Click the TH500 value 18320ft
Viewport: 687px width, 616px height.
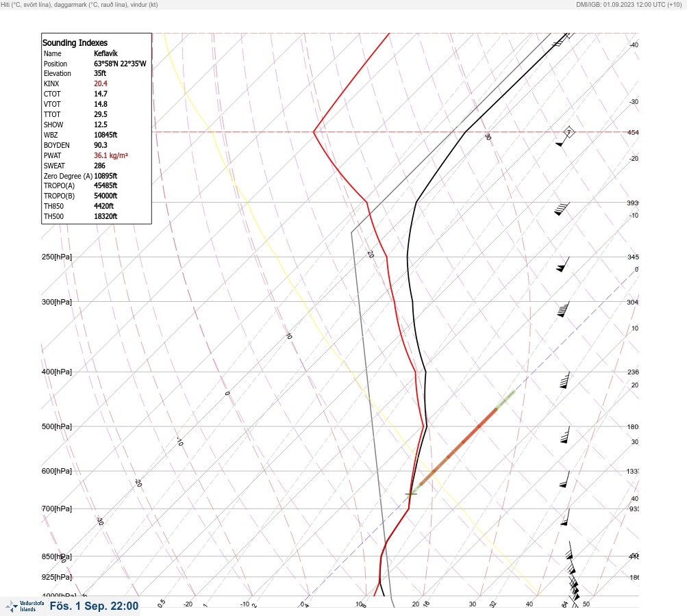105,216
